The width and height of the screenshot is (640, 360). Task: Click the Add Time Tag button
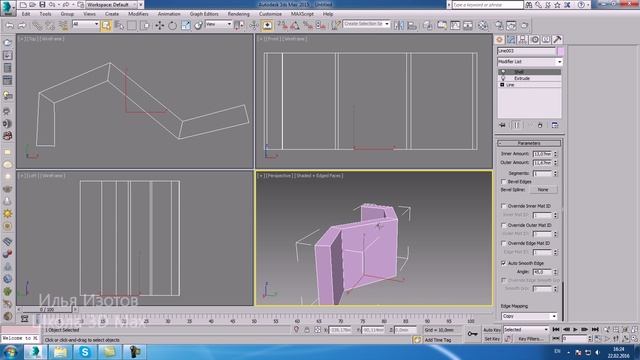pos(438,340)
